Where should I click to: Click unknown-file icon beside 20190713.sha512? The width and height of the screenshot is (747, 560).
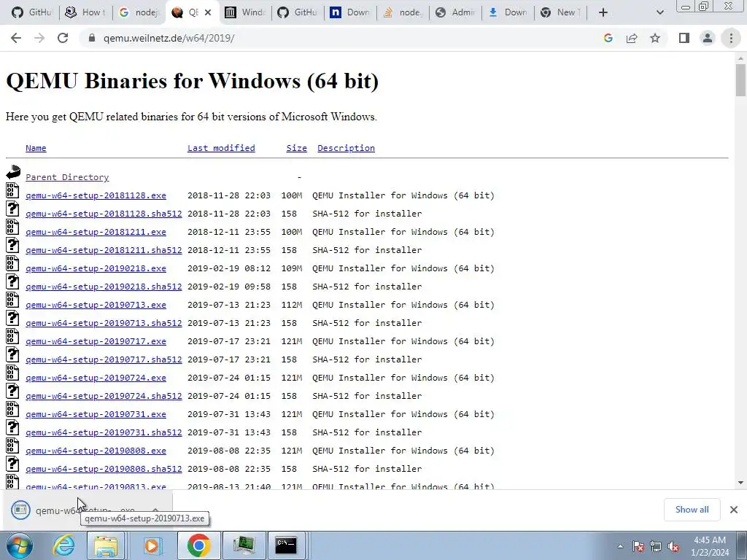pyautogui.click(x=12, y=318)
